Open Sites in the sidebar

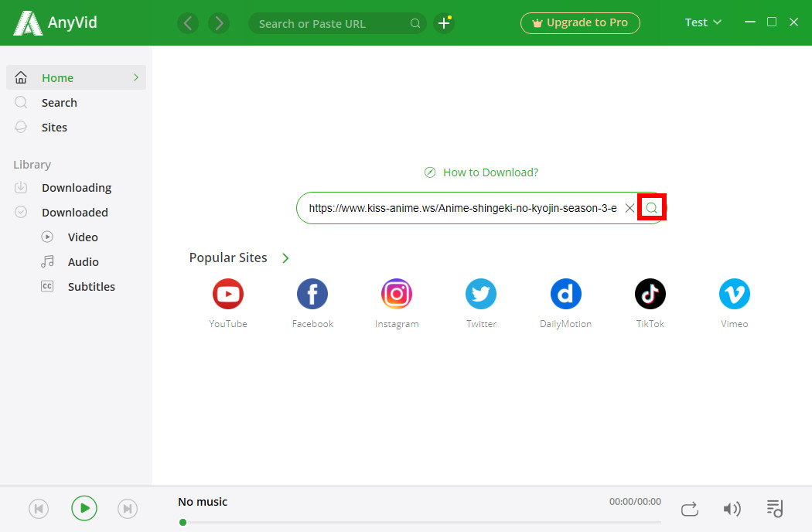pyautogui.click(x=76, y=128)
